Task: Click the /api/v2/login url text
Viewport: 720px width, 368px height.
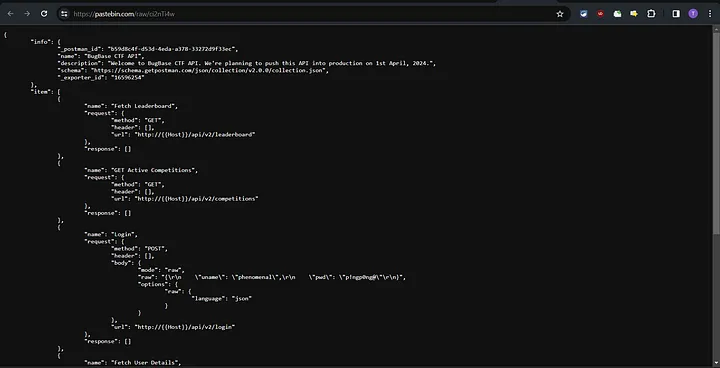Action: click(185, 327)
